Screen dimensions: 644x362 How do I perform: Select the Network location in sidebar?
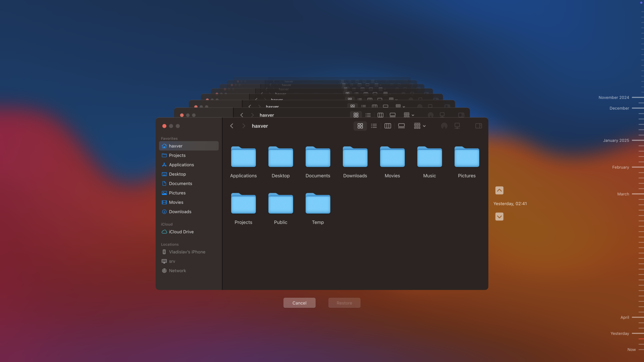click(177, 271)
